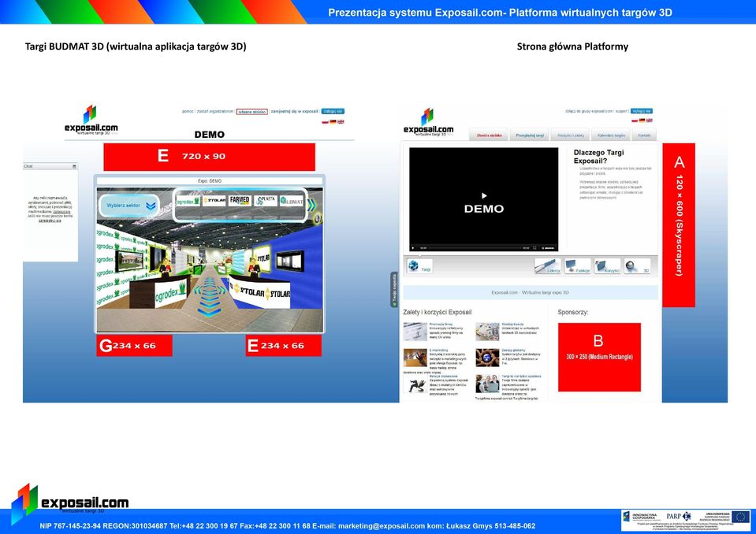The height and width of the screenshot is (534, 756).
Task: Select the 'Funkcje' monitor icon button
Action: click(578, 266)
